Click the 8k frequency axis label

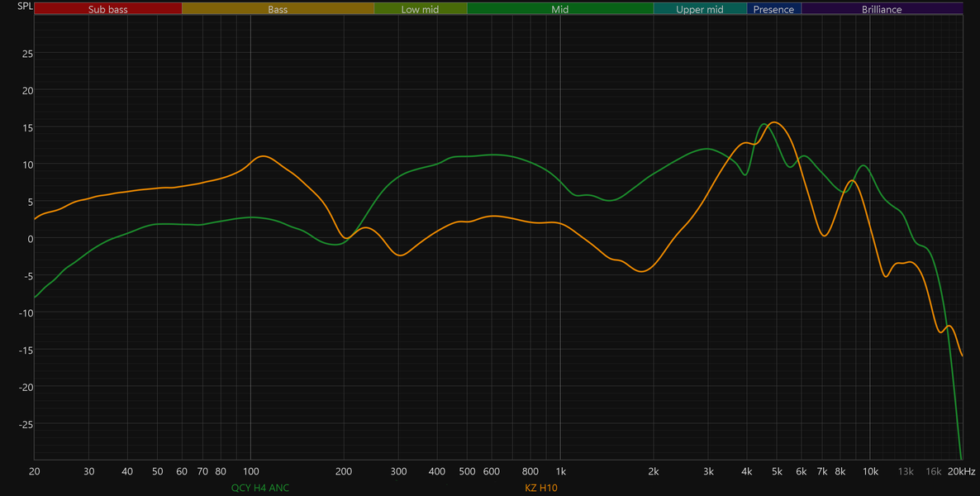pyautogui.click(x=840, y=471)
